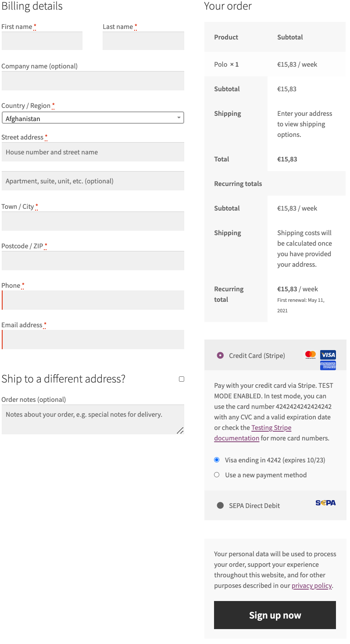This screenshot has width=350, height=644.
Task: Select Use a new payment method
Action: pyautogui.click(x=217, y=475)
